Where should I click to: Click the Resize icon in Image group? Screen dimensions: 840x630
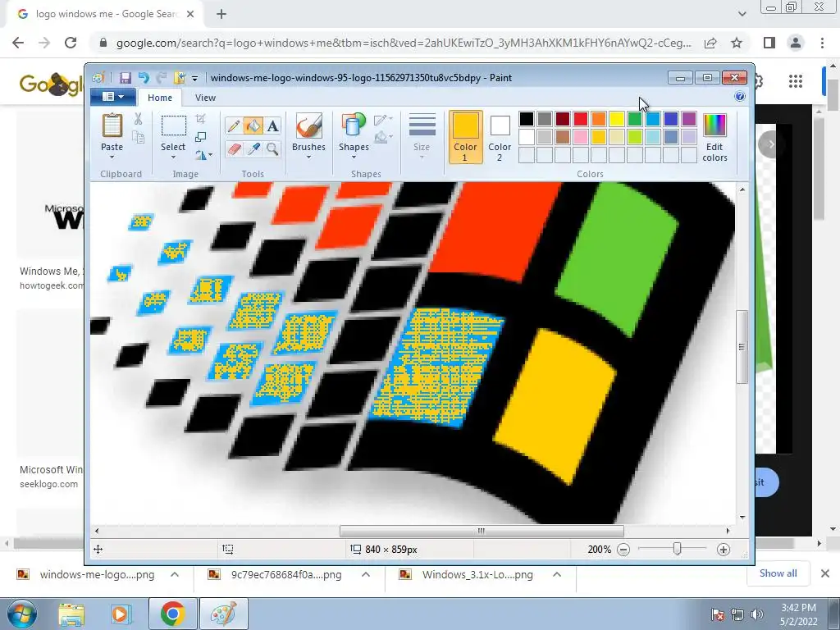tap(200, 137)
